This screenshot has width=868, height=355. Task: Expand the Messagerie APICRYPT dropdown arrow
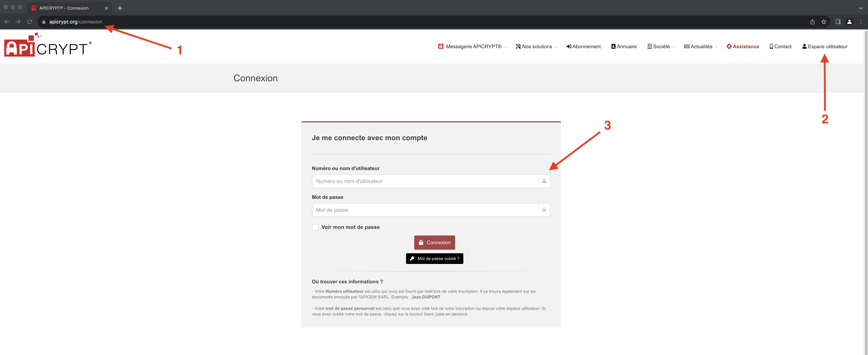click(x=506, y=47)
